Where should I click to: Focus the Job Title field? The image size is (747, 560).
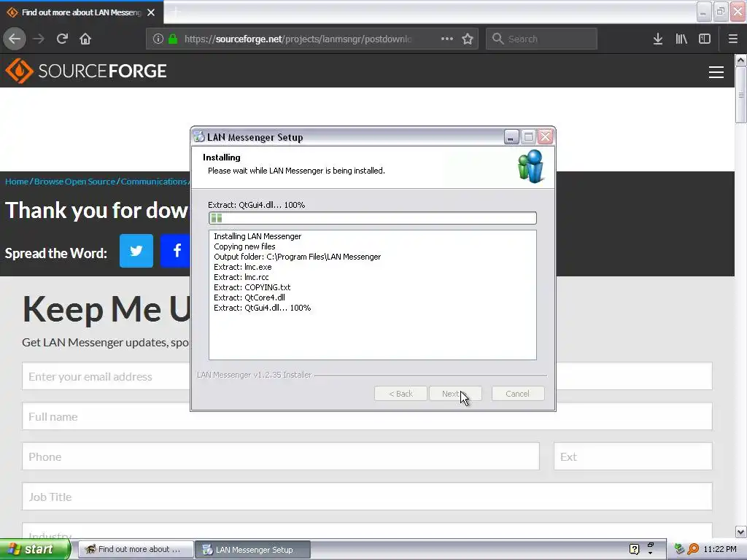[368, 497]
